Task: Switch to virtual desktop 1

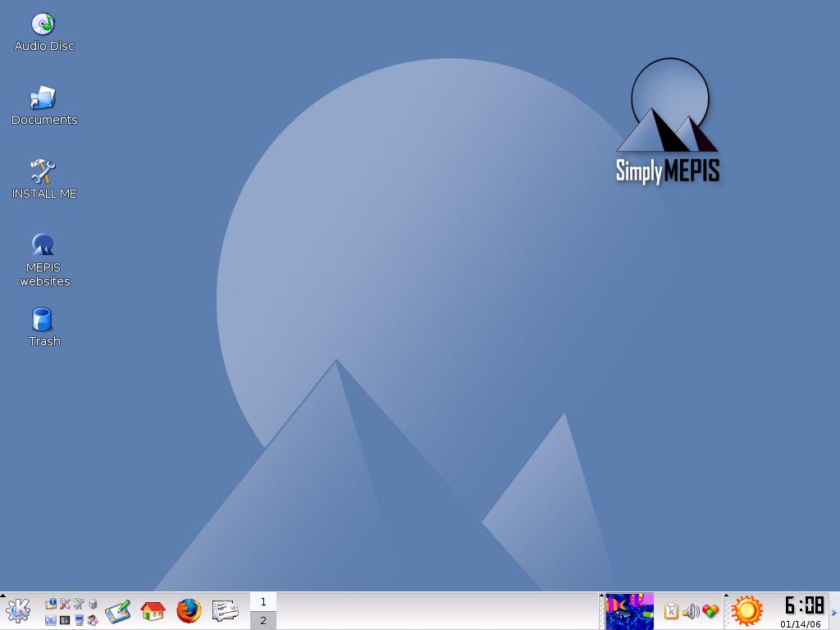Action: coord(263,601)
